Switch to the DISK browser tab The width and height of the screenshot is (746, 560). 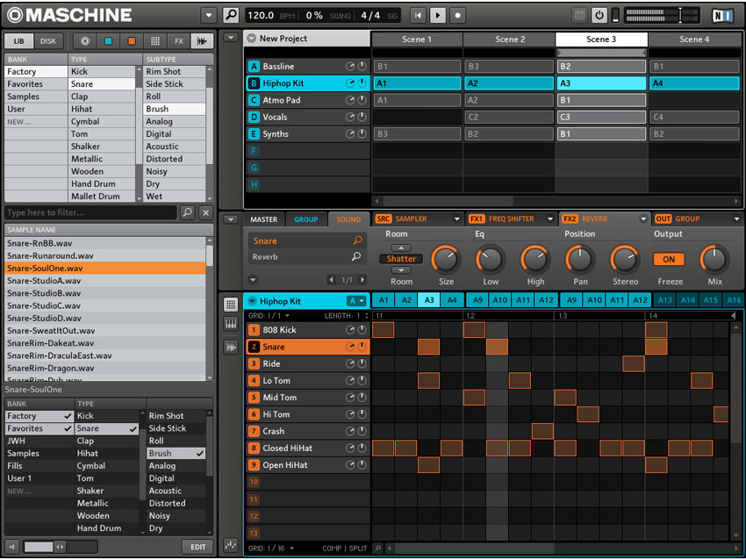coord(47,41)
